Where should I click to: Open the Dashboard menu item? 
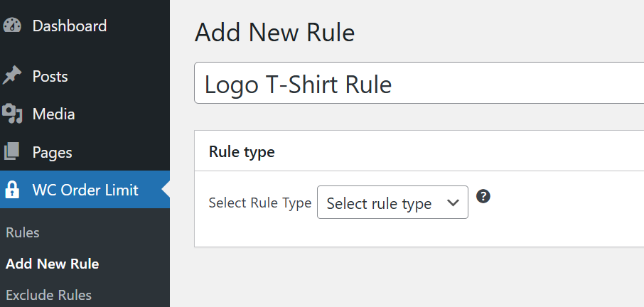(70, 26)
